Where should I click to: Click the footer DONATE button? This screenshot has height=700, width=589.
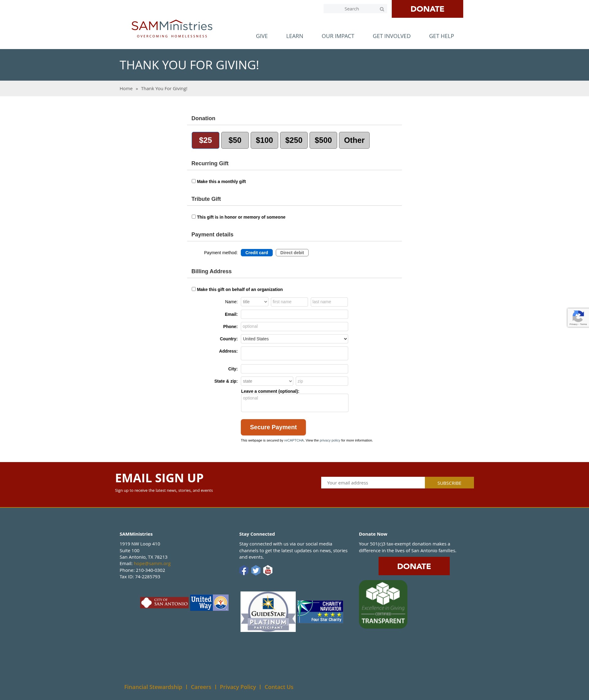(x=414, y=566)
